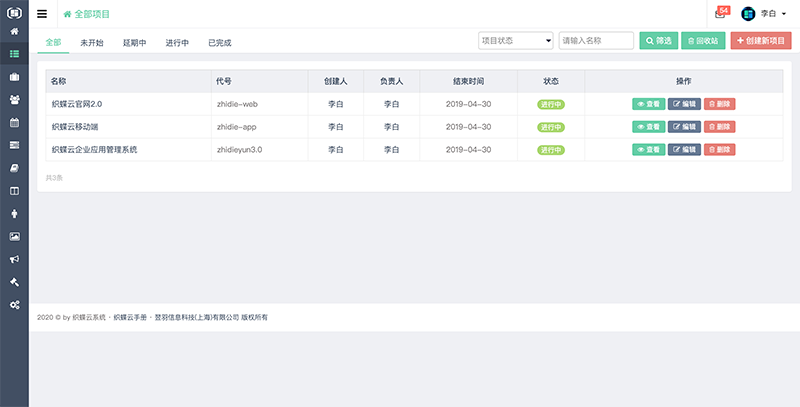This screenshot has width=800, height=407.
Task: Open the gears settings sidebar icon
Action: click(x=14, y=304)
